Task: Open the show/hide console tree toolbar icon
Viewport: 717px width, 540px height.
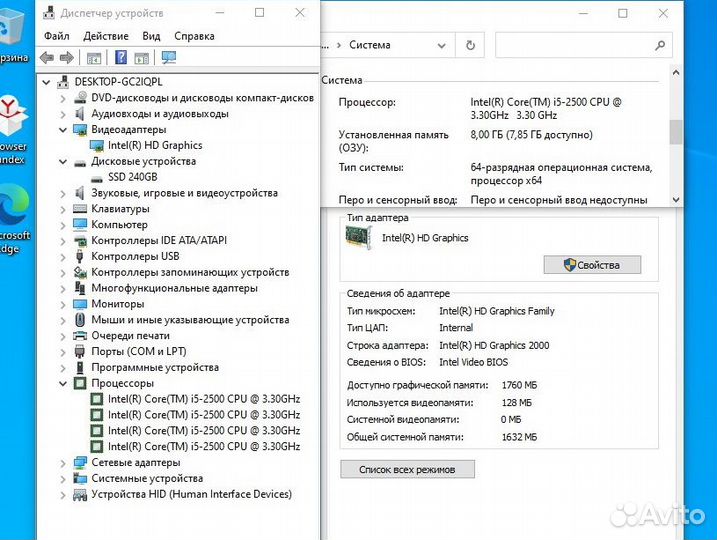Action: [94, 59]
